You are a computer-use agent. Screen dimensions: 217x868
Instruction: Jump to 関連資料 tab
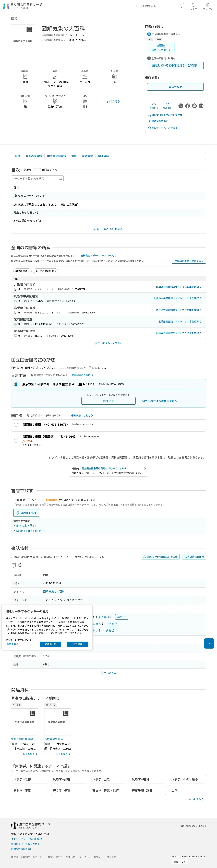tap(103, 156)
